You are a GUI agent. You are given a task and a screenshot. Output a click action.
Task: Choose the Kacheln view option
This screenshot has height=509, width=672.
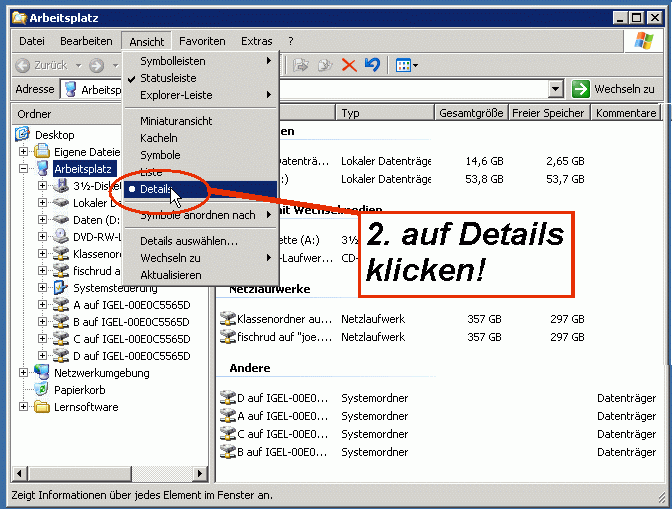(159, 138)
